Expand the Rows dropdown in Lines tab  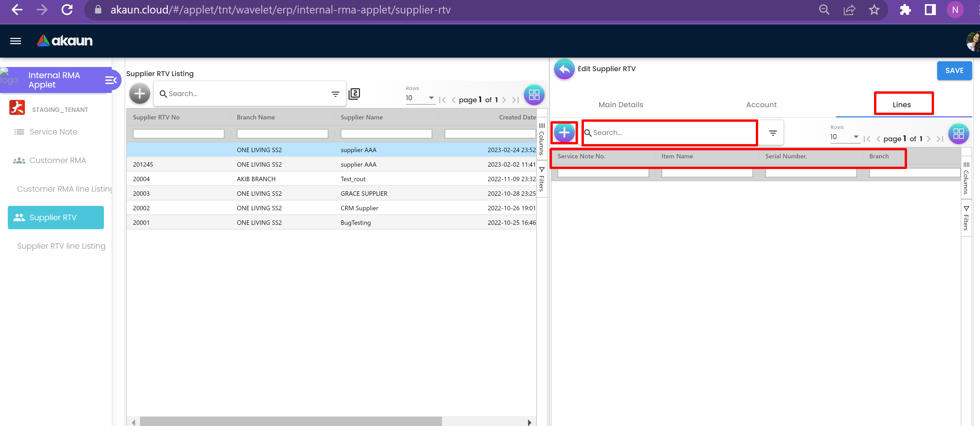point(845,137)
